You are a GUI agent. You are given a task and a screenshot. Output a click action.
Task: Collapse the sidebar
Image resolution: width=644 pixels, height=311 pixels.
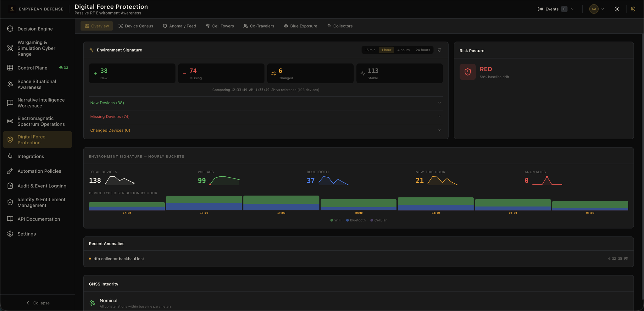click(38, 303)
